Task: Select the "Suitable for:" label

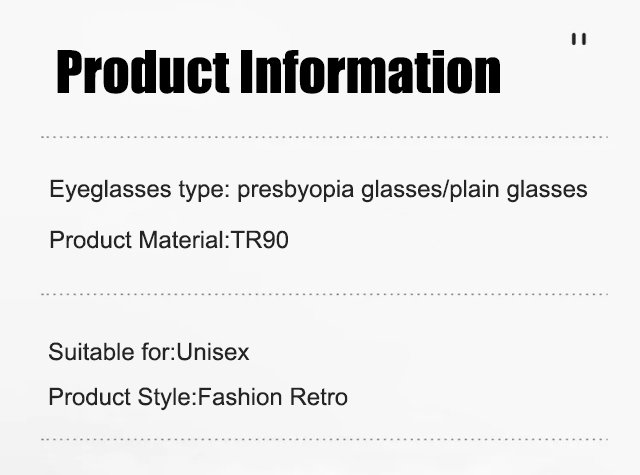Action: point(112,352)
